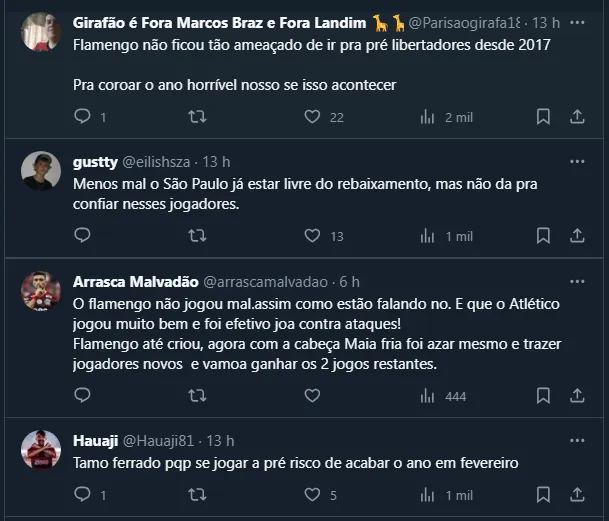This screenshot has width=609, height=521.
Task: Reply to Arrasca Malvadão's tweet
Action: click(x=83, y=396)
